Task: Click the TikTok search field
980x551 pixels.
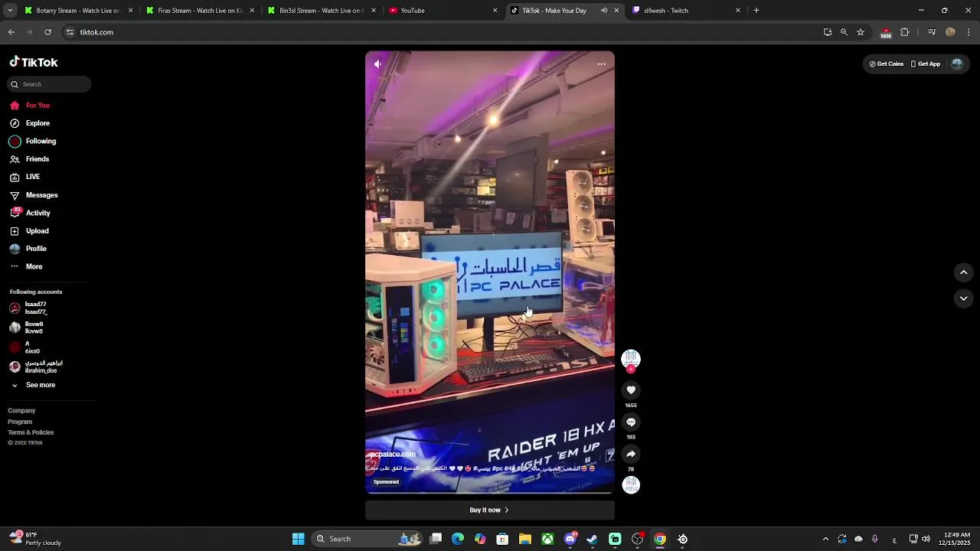Action: coord(50,84)
